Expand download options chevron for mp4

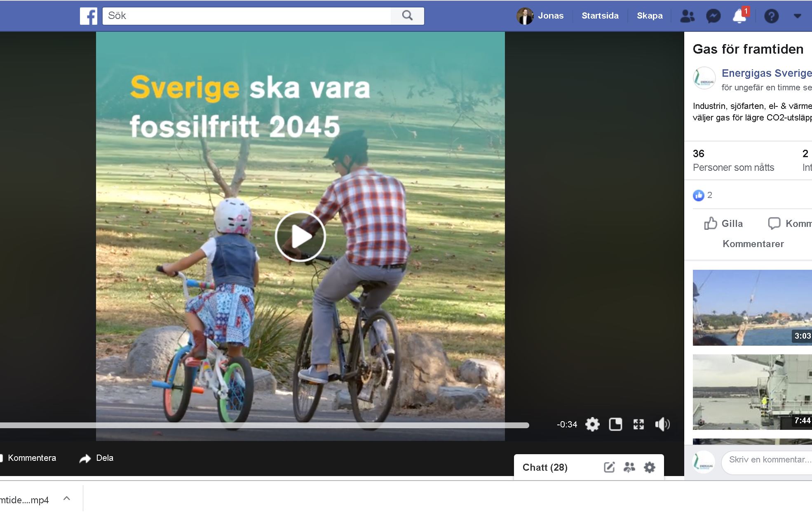(x=67, y=499)
